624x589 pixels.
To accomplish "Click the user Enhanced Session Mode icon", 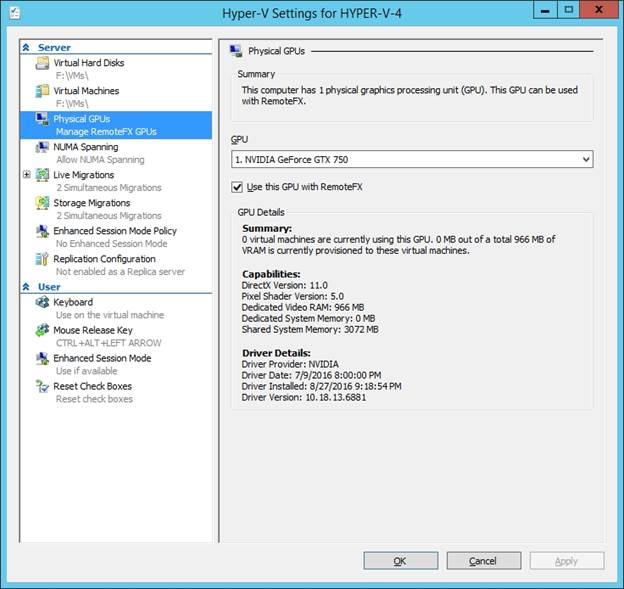I will pos(42,358).
